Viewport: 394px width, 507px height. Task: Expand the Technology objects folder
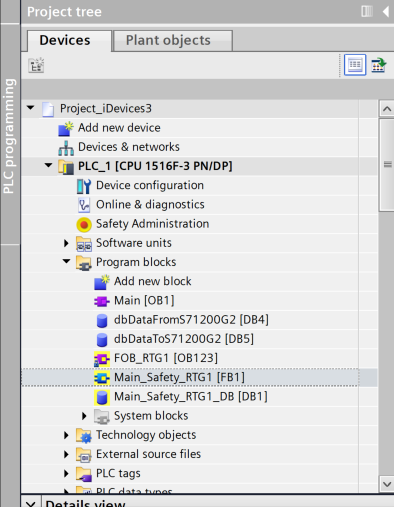pos(66,435)
